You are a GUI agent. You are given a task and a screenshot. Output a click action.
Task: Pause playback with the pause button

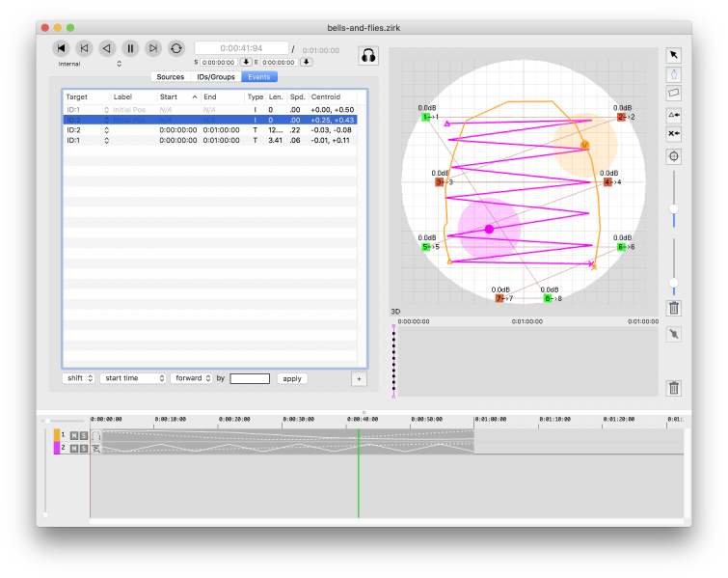pyautogui.click(x=130, y=48)
